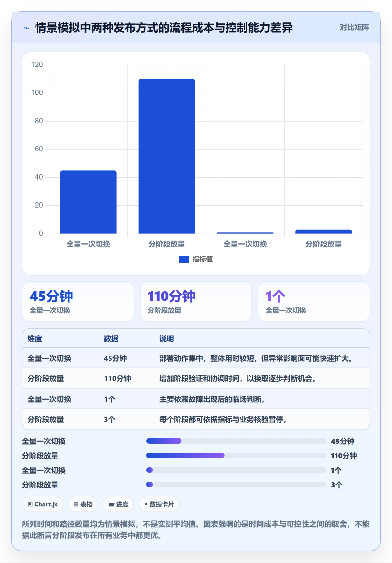Click description starting with 增加阶段验证
The width and height of the screenshot is (392, 563).
pos(238,379)
